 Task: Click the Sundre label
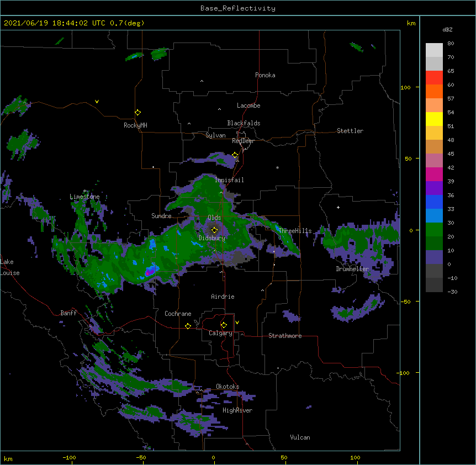point(161,216)
